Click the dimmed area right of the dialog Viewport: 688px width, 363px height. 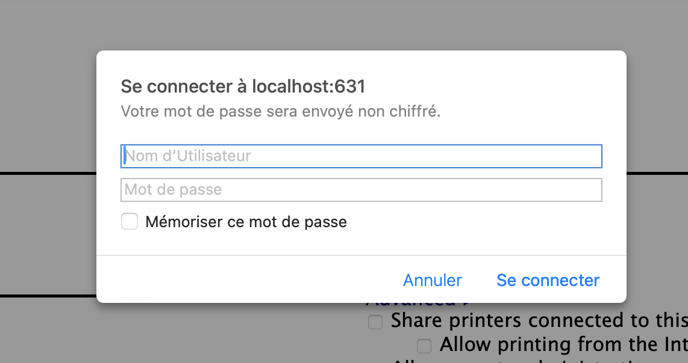click(657, 110)
